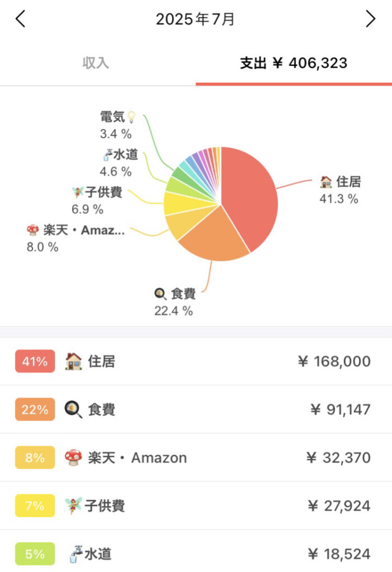Tap the mushroom icon in 楽天・Amazon row
The width and height of the screenshot is (392, 572).
73,457
